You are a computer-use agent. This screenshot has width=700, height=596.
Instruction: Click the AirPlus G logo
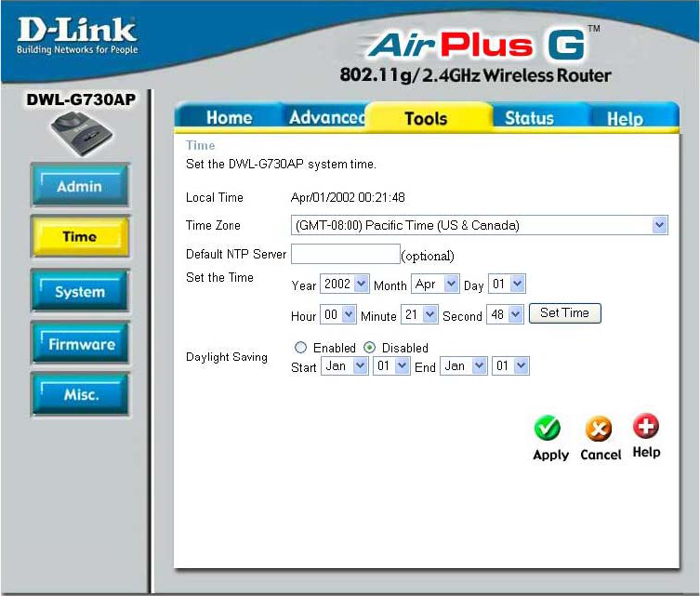[482, 45]
